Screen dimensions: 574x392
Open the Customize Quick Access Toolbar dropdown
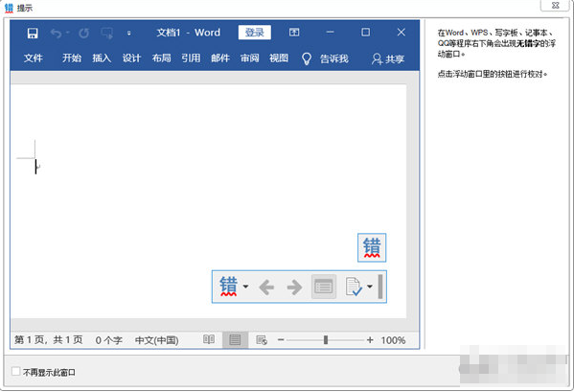(x=128, y=34)
